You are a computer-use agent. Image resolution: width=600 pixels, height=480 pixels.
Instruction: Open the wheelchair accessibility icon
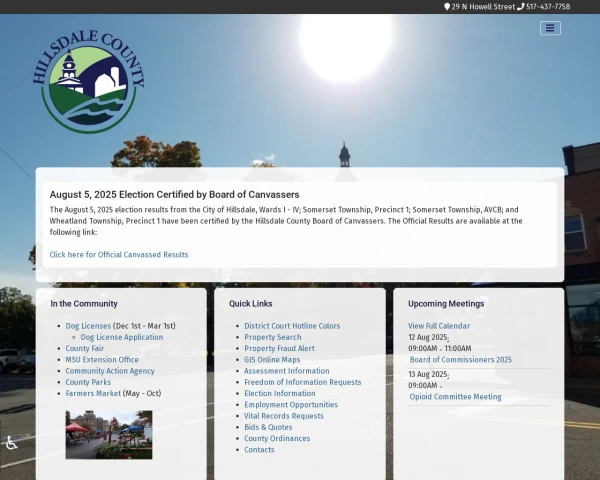(11, 442)
